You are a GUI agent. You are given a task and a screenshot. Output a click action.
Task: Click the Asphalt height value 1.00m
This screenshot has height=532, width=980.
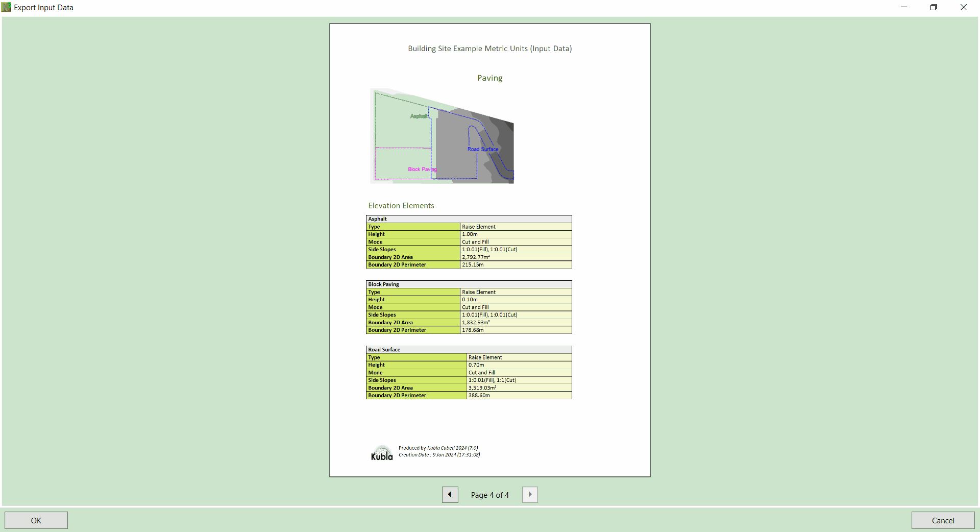470,234
